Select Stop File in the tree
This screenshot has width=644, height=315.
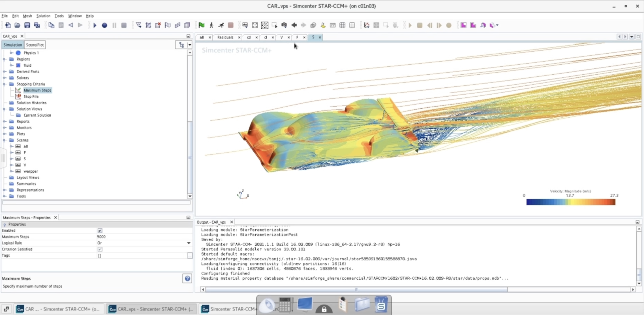31,97
